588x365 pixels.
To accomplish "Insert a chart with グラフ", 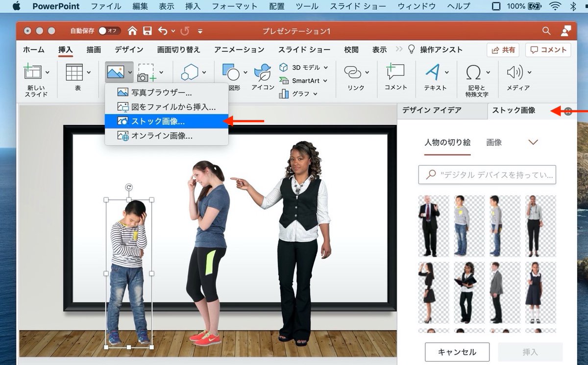I will [294, 94].
